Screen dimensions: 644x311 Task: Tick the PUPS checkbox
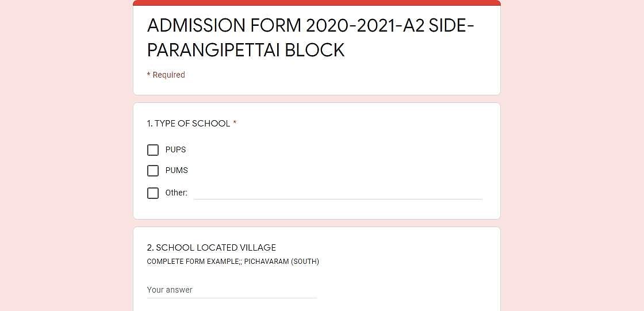click(x=153, y=150)
